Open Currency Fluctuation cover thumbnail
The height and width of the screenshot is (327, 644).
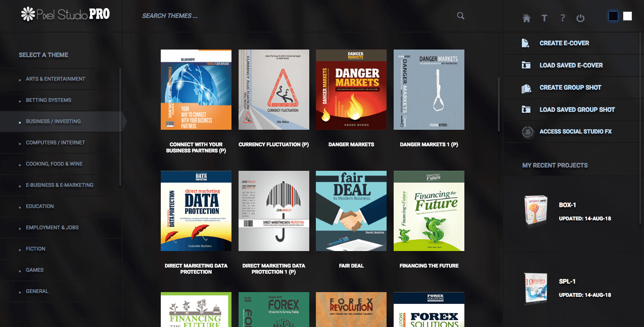(x=274, y=90)
